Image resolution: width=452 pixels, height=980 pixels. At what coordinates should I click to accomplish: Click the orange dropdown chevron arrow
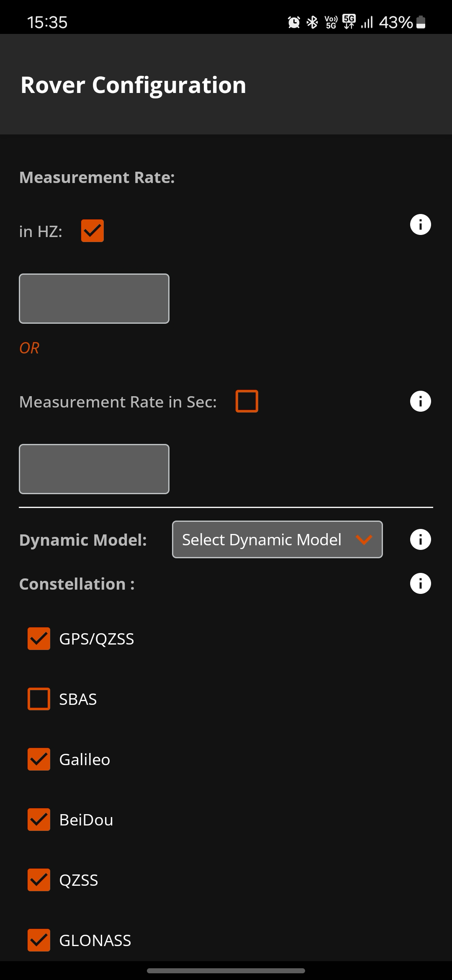[364, 539]
